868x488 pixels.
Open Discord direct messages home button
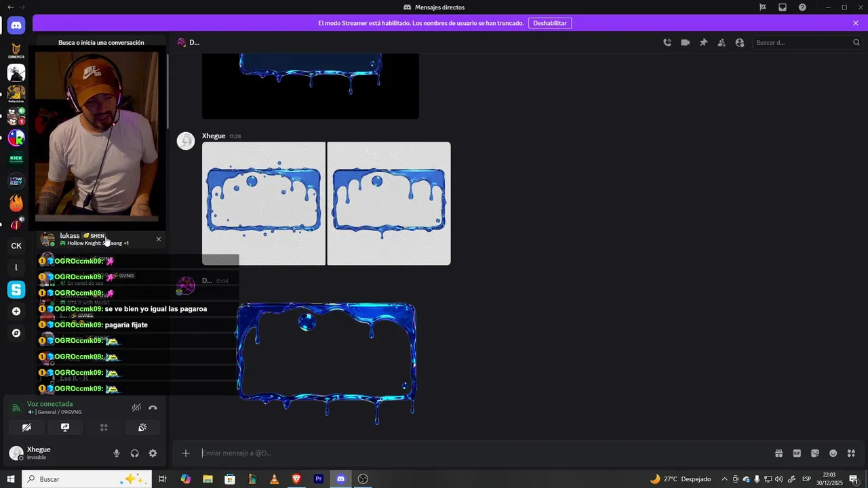(16, 26)
